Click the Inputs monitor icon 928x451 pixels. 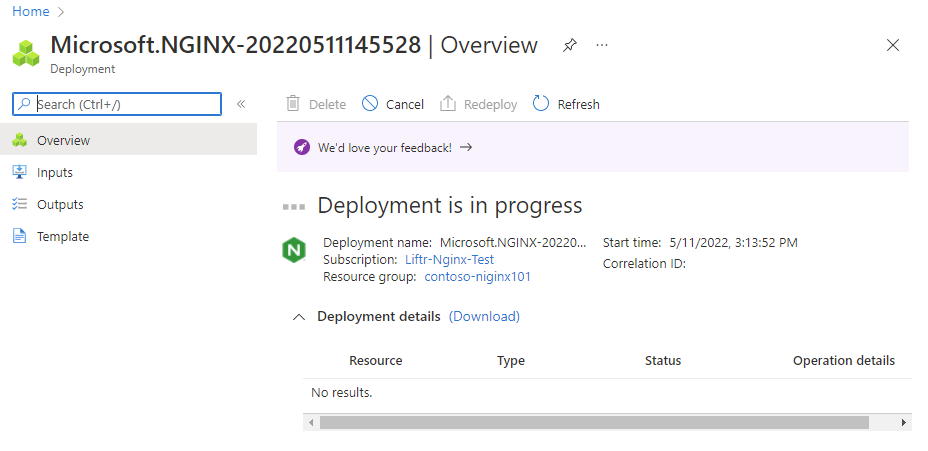click(20, 172)
